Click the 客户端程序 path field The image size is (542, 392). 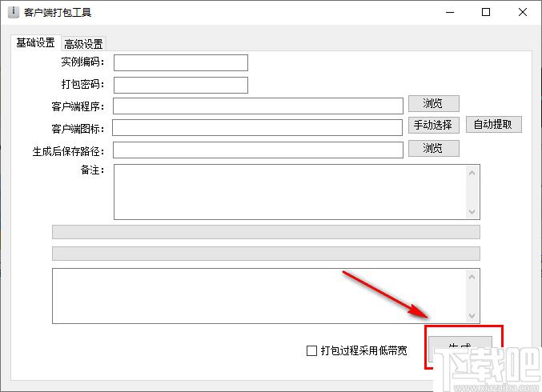(x=258, y=106)
